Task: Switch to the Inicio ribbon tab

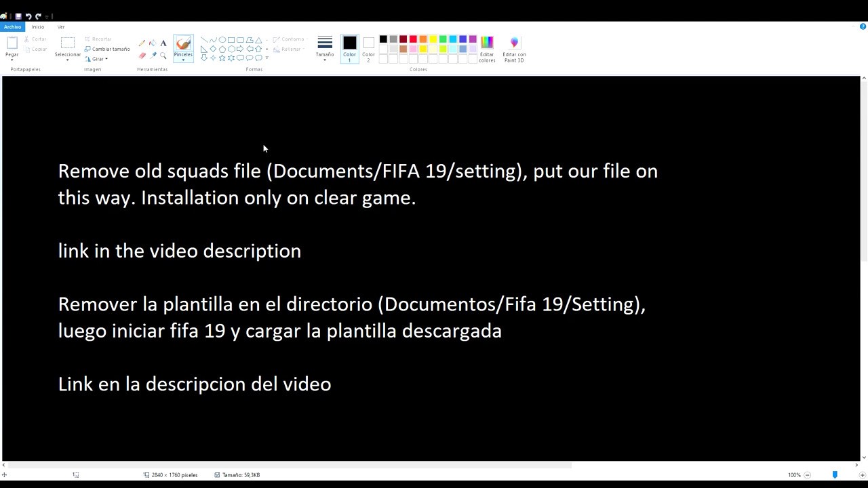Action: [x=38, y=26]
